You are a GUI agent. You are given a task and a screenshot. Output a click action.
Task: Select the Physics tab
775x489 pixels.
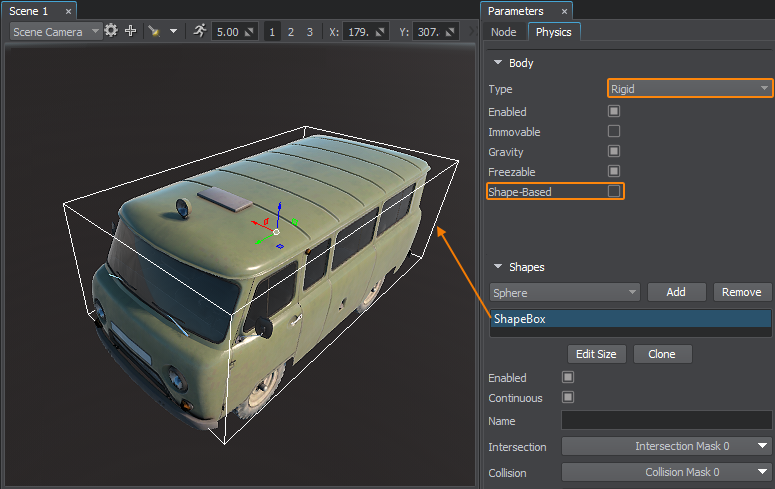(554, 32)
